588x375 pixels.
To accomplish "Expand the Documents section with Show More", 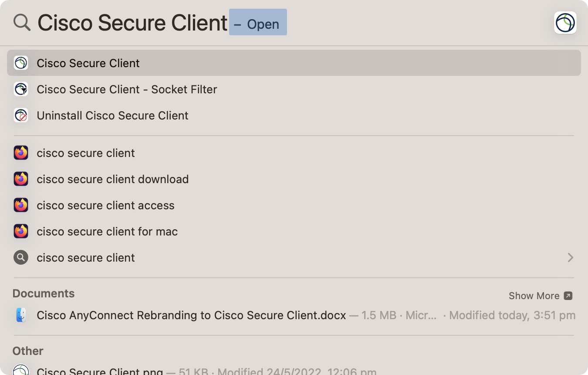I will coord(534,296).
